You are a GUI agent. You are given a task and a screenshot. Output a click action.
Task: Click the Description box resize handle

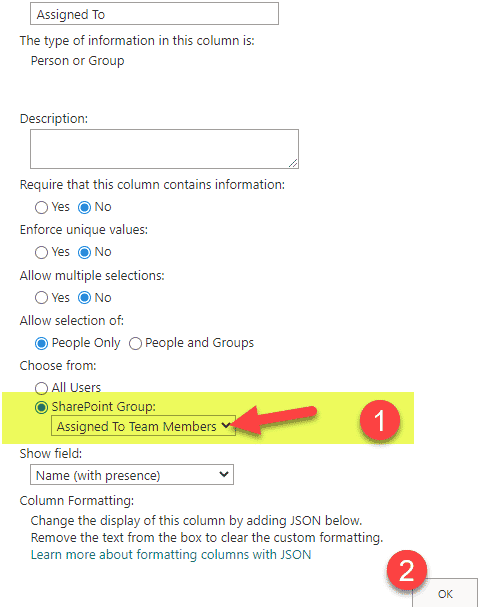pyautogui.click(x=293, y=163)
